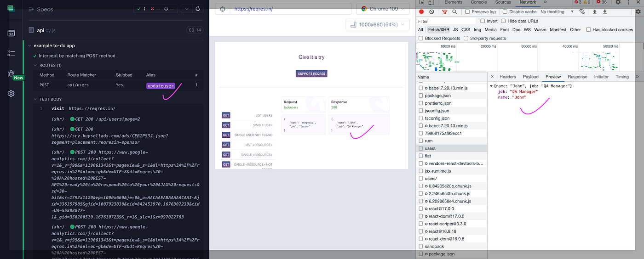
Task: Open the Cypress Runs list icon
Action: click(x=11, y=53)
